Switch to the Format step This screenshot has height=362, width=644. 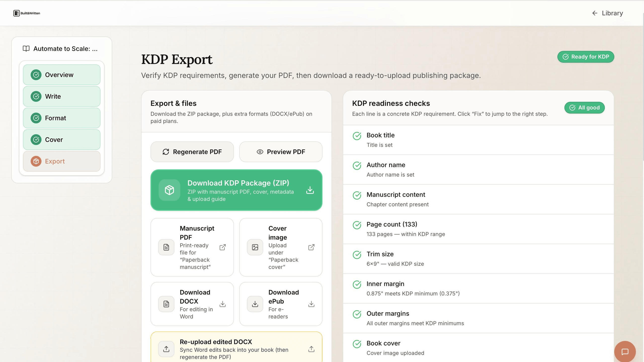coord(62,118)
